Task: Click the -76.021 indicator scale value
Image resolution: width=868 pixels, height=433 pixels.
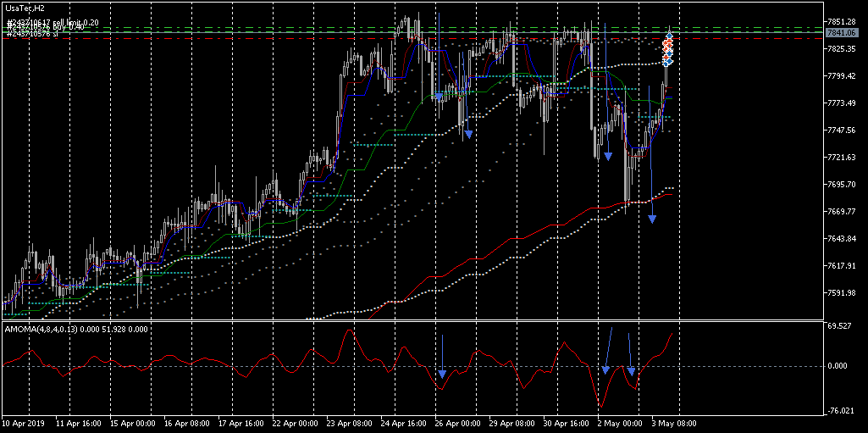Action: tap(841, 410)
